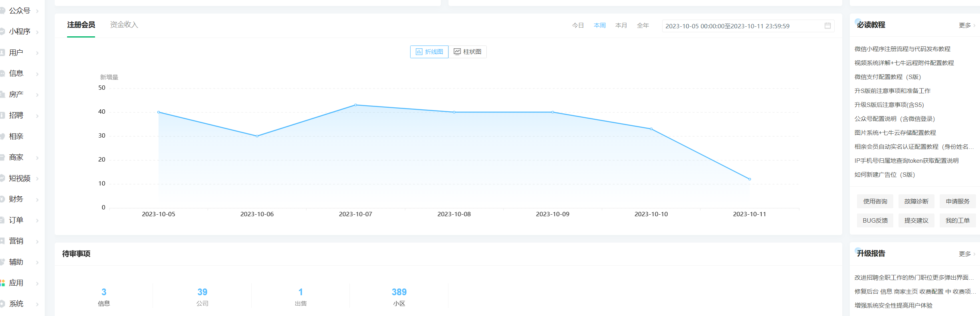
Task: Switch to the 注册会员 tab
Action: coord(81,25)
